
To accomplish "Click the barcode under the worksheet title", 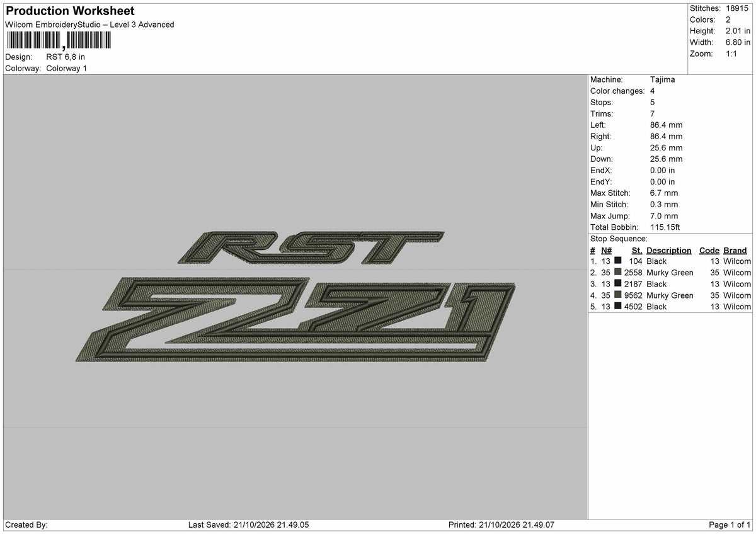I will click(x=59, y=41).
